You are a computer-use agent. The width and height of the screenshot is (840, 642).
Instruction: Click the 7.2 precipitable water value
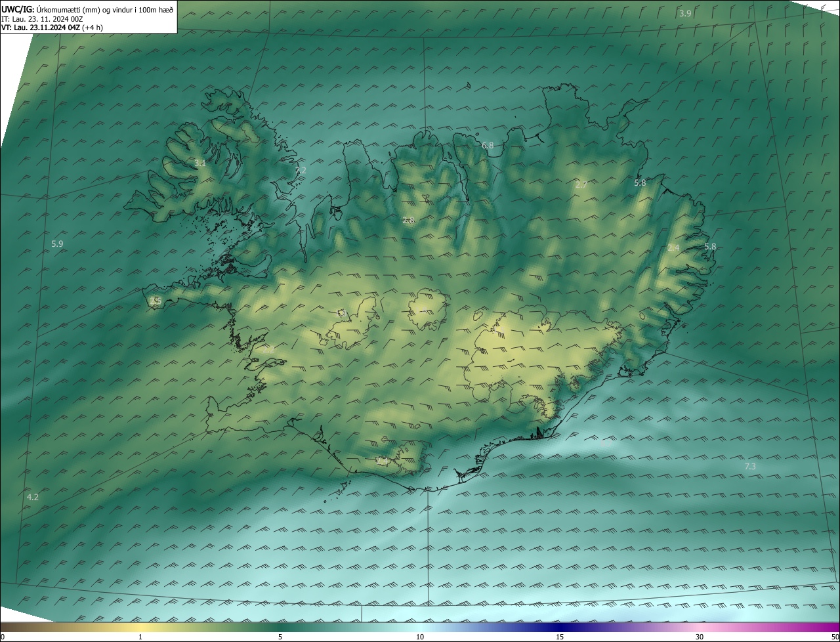tap(301, 170)
